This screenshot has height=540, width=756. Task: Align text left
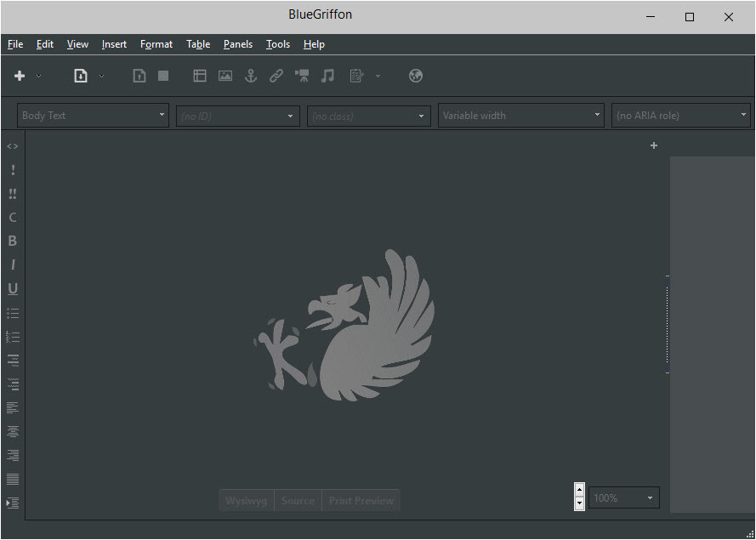tap(13, 408)
